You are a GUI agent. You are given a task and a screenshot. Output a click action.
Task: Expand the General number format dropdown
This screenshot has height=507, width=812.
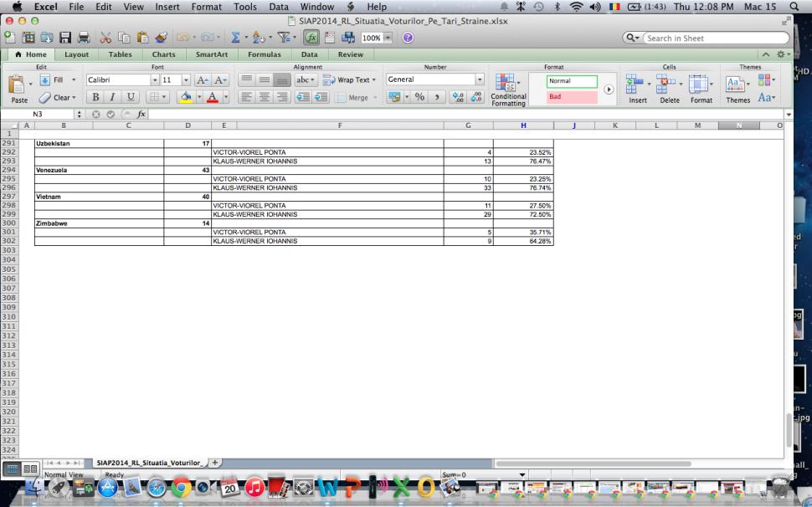pyautogui.click(x=480, y=80)
